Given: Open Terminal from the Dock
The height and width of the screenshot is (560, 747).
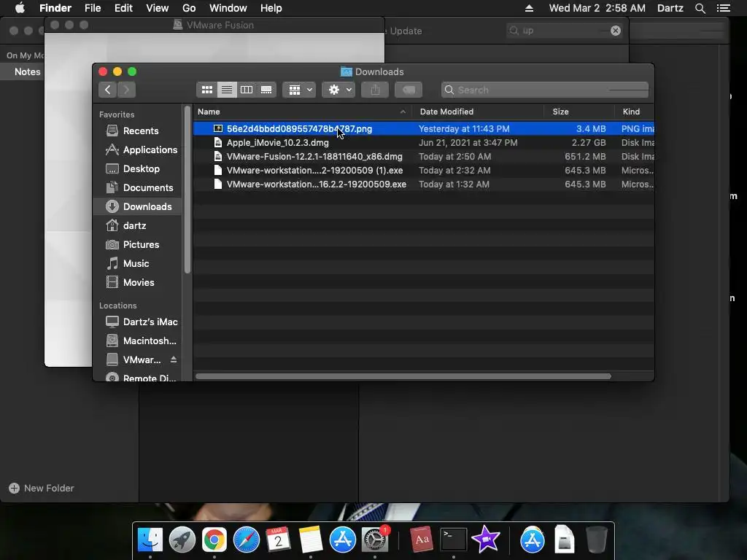Looking at the screenshot, I should [453, 540].
